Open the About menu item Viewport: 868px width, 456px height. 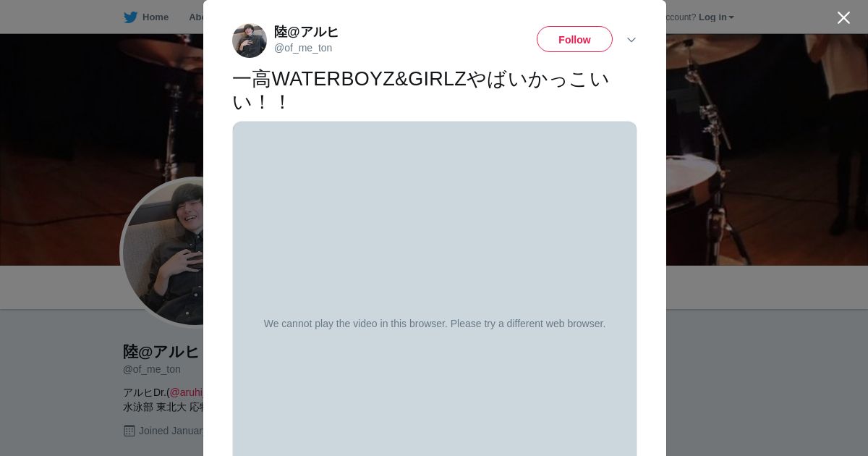(195, 17)
